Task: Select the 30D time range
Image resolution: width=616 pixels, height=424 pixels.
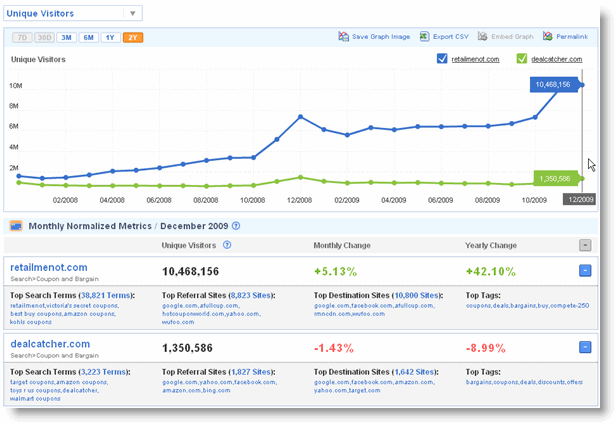Action: [44, 38]
